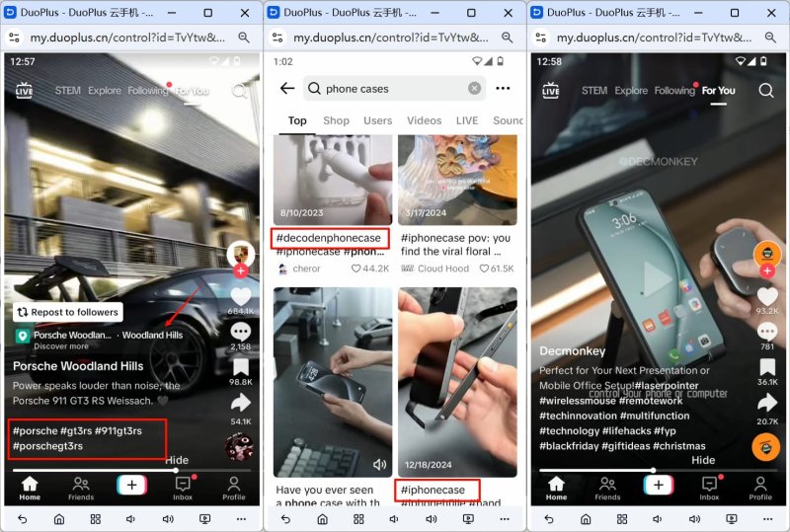790x532 pixels.
Task: Hide Porsche video caption
Action: tap(177, 460)
